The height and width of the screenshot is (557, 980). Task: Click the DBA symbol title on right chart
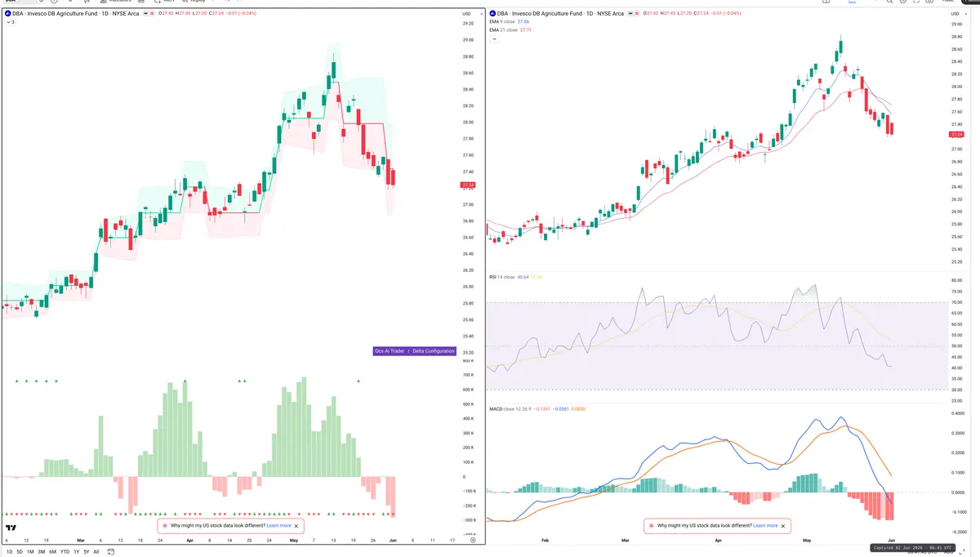click(x=562, y=14)
